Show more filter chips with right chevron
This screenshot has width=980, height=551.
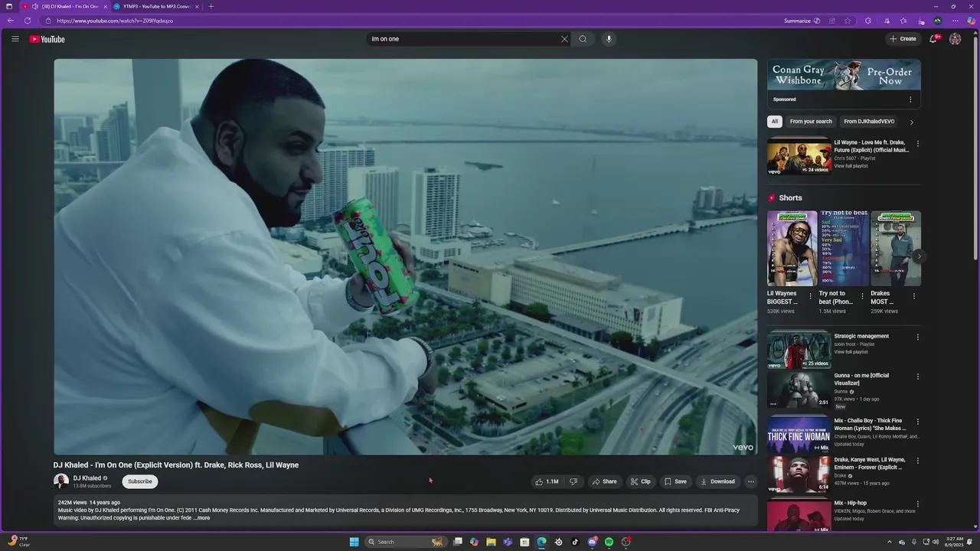pyautogui.click(x=911, y=122)
